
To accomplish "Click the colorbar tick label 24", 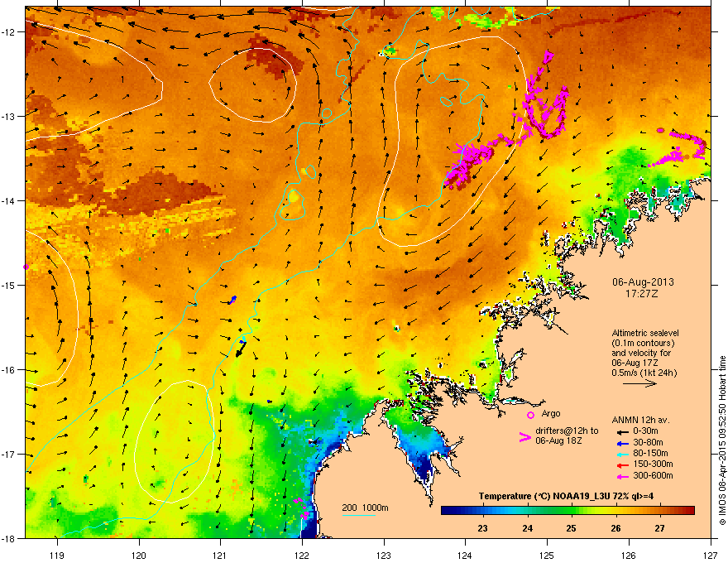I will pos(527,528).
